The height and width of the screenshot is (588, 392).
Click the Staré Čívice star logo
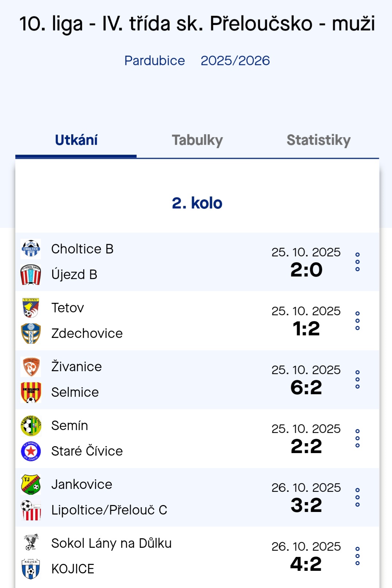click(x=31, y=451)
